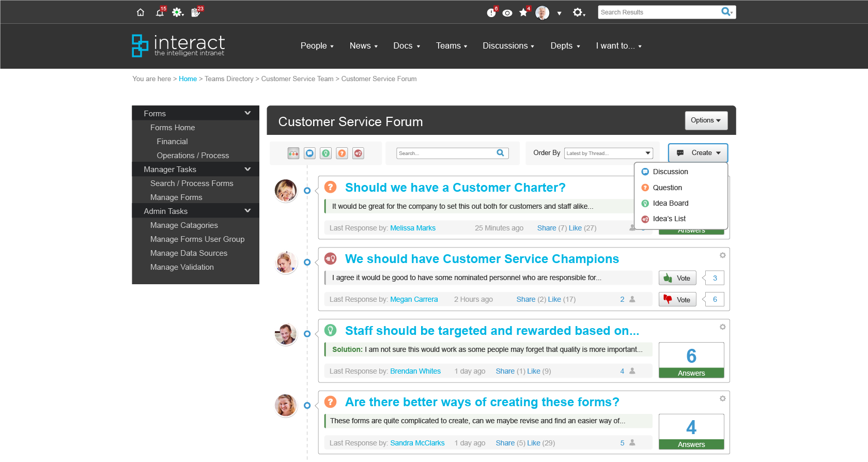Image resolution: width=868 pixels, height=462 pixels.
Task: Click the eye watch icon
Action: pos(507,13)
